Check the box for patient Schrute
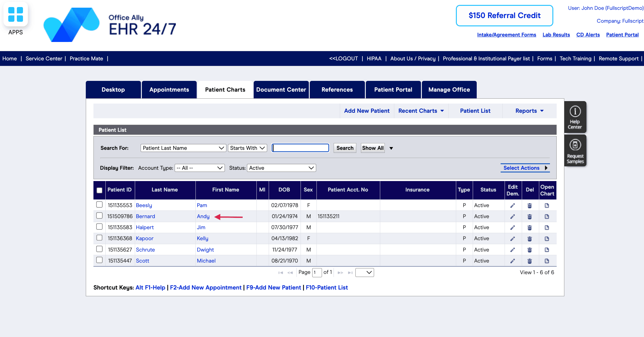644x337 pixels. coord(99,249)
